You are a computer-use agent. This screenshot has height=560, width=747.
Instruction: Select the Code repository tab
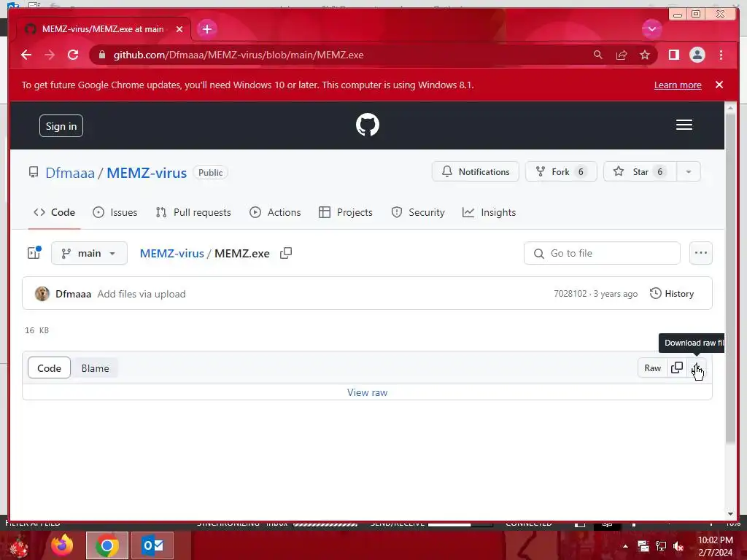point(54,212)
